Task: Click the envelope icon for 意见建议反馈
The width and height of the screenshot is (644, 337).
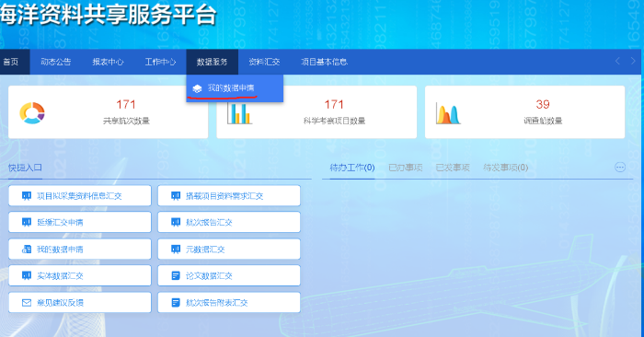Action: coord(27,303)
